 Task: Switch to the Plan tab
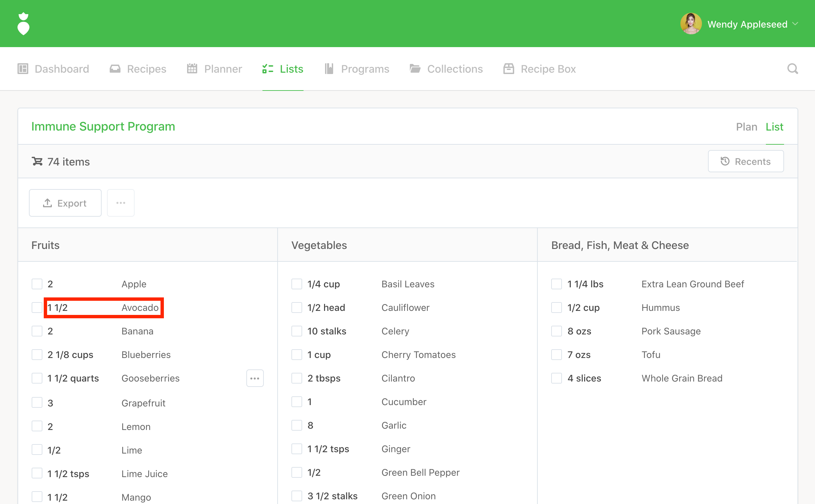coord(746,127)
